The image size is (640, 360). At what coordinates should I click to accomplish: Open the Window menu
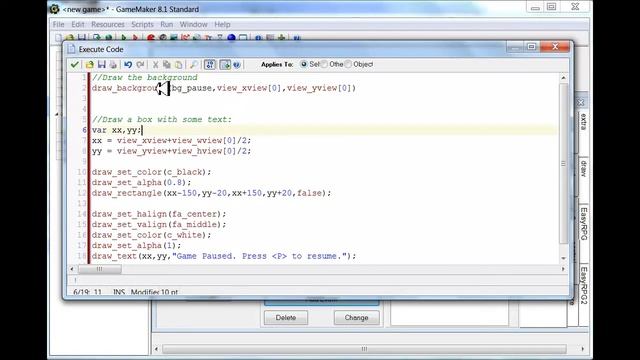click(x=193, y=24)
